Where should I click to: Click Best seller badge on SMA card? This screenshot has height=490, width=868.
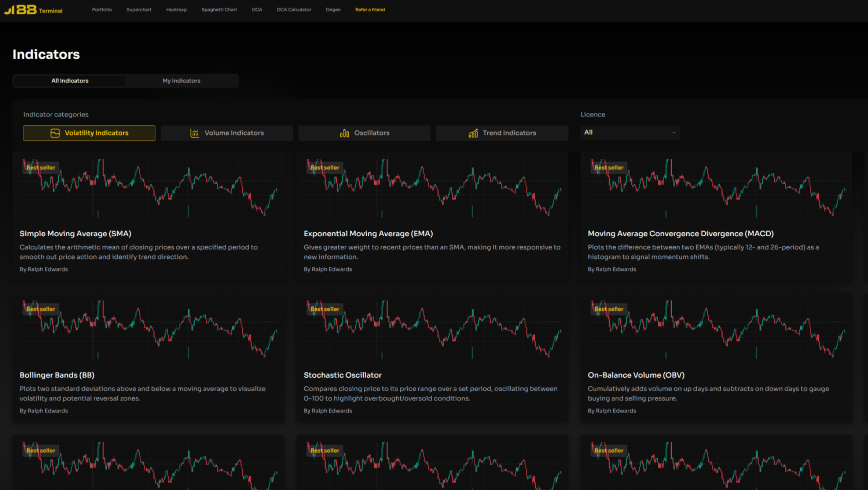41,168
